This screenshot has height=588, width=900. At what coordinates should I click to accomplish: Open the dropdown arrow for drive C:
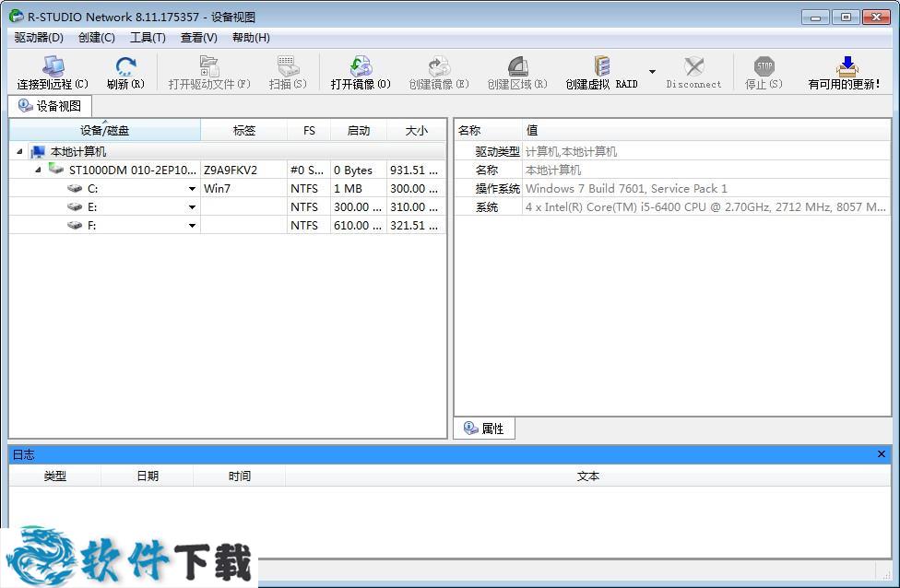192,189
